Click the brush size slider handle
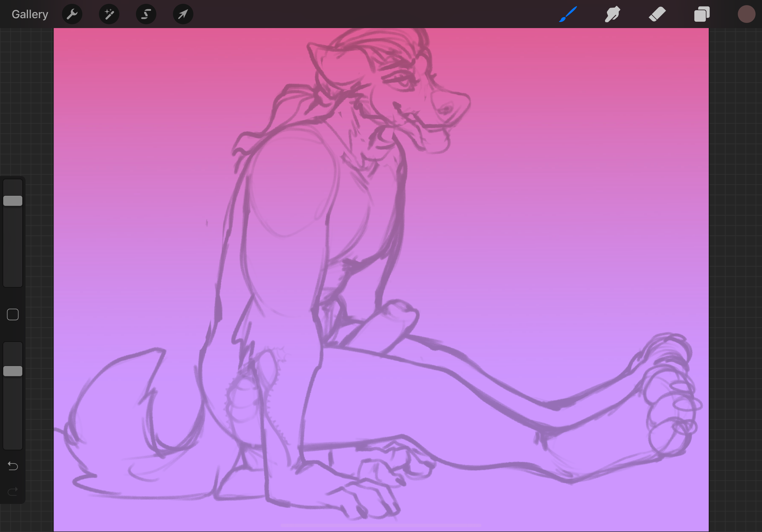 [x=13, y=201]
